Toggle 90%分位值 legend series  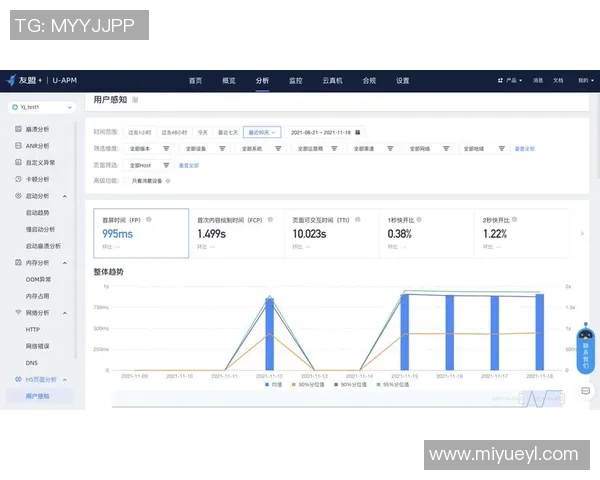click(x=350, y=384)
